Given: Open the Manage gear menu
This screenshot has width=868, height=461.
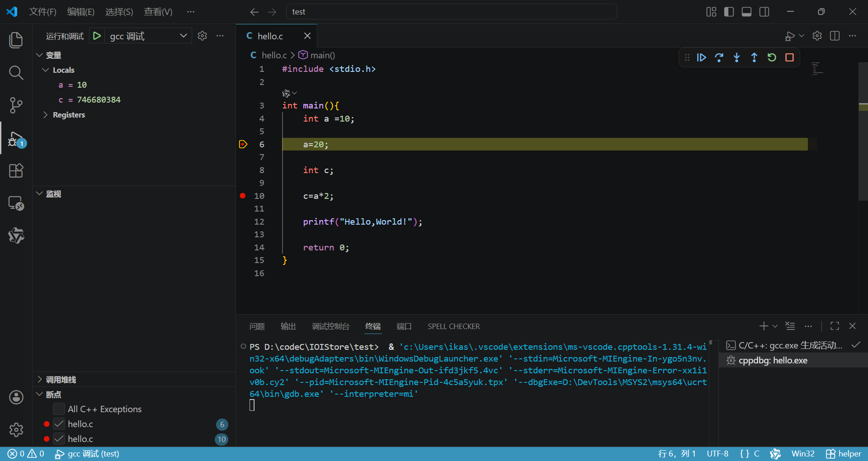Looking at the screenshot, I should click(16, 429).
